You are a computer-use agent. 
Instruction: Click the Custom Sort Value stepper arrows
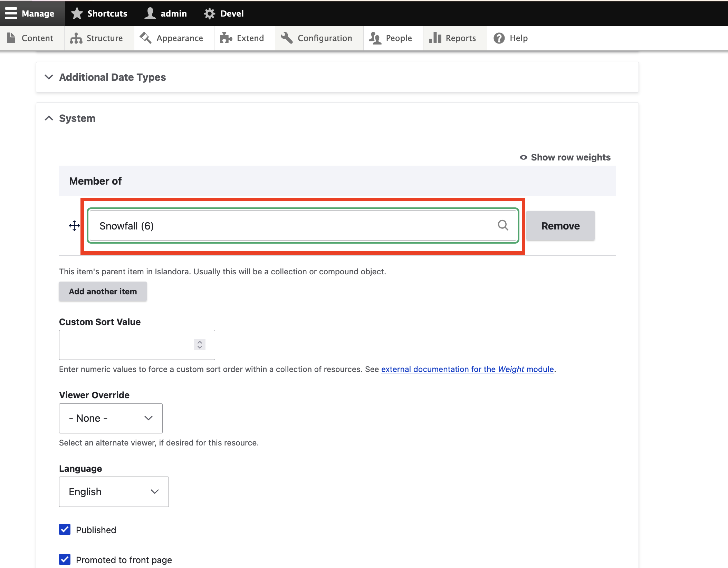tap(200, 344)
